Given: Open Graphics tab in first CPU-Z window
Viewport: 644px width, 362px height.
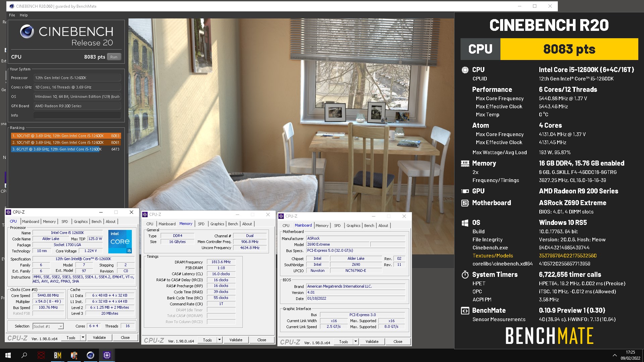Looking at the screenshot, I should coord(81,222).
